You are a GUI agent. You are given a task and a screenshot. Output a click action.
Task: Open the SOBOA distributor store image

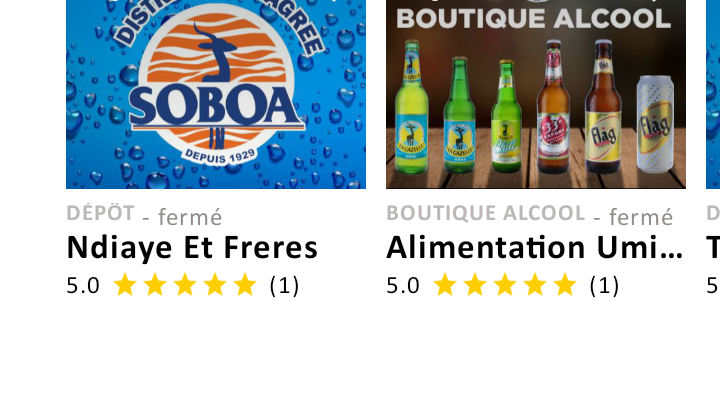pos(216,94)
